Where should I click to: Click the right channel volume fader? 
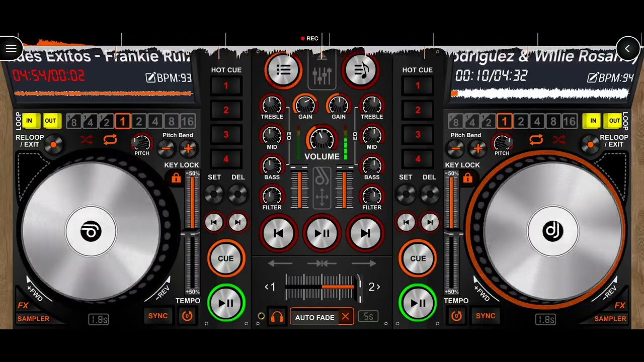[345, 187]
